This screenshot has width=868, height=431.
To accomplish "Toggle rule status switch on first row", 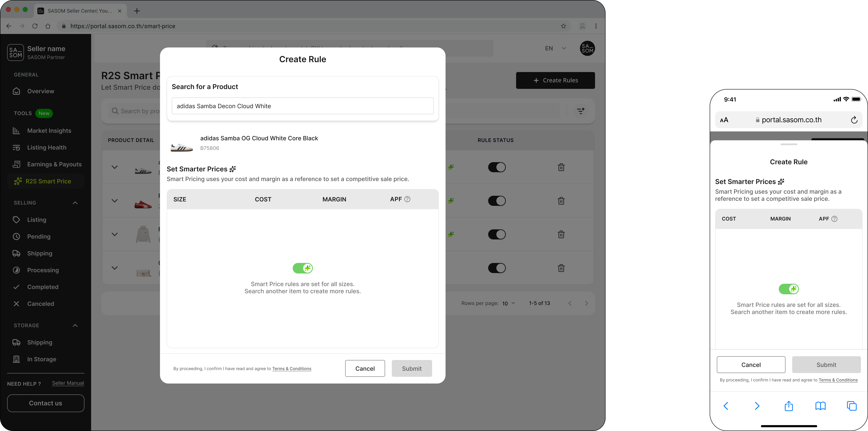I will (x=497, y=167).
